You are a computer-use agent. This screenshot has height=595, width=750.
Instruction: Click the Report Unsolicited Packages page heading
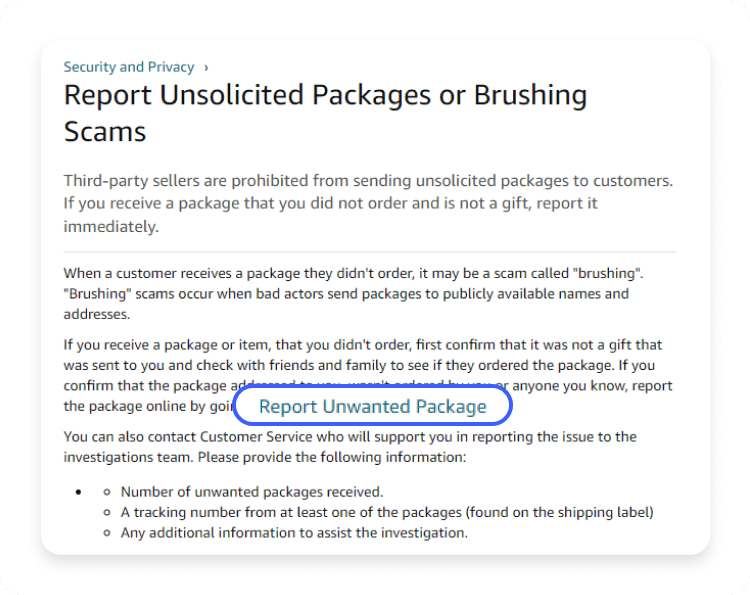point(325,96)
